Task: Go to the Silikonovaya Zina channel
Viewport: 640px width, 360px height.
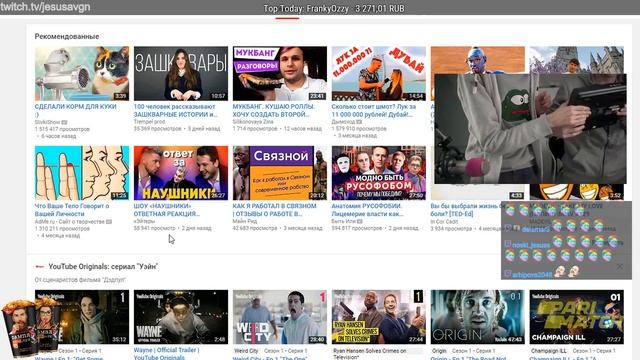Action: (253, 122)
